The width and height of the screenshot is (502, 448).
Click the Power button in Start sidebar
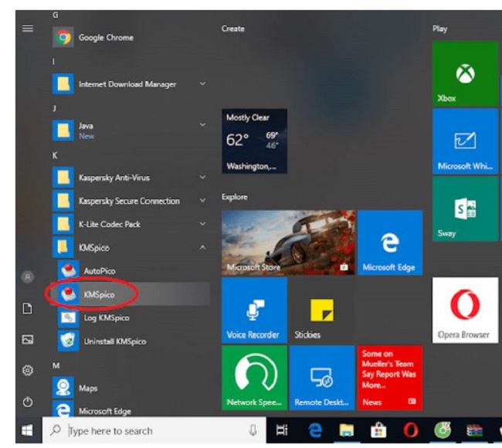tap(28, 402)
